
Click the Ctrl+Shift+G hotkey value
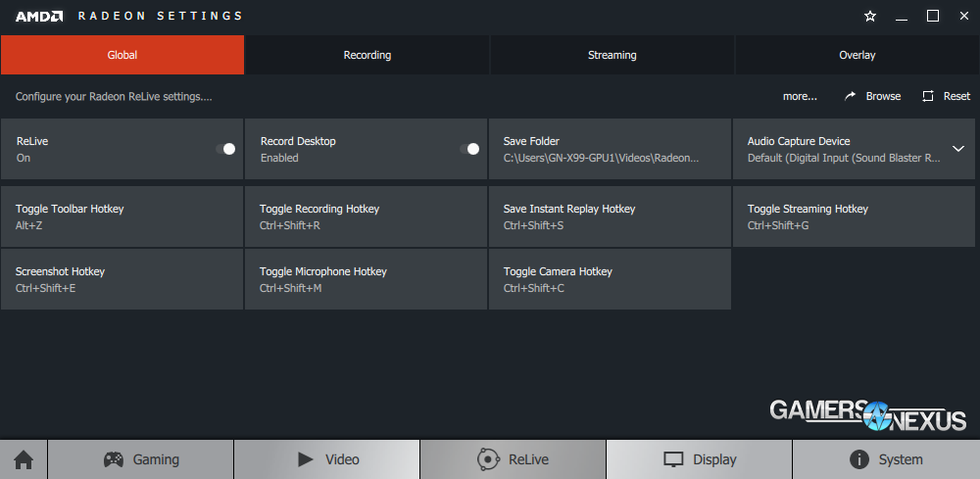click(778, 225)
